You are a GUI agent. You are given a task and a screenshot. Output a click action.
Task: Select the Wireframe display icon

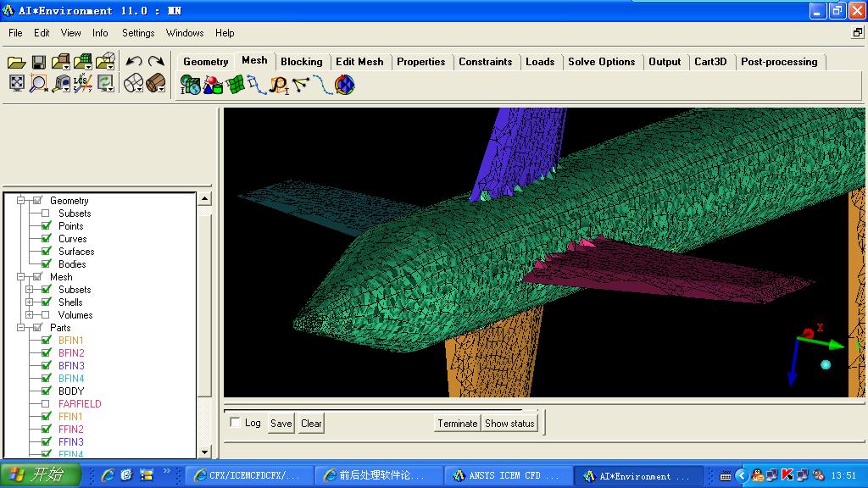[x=133, y=83]
